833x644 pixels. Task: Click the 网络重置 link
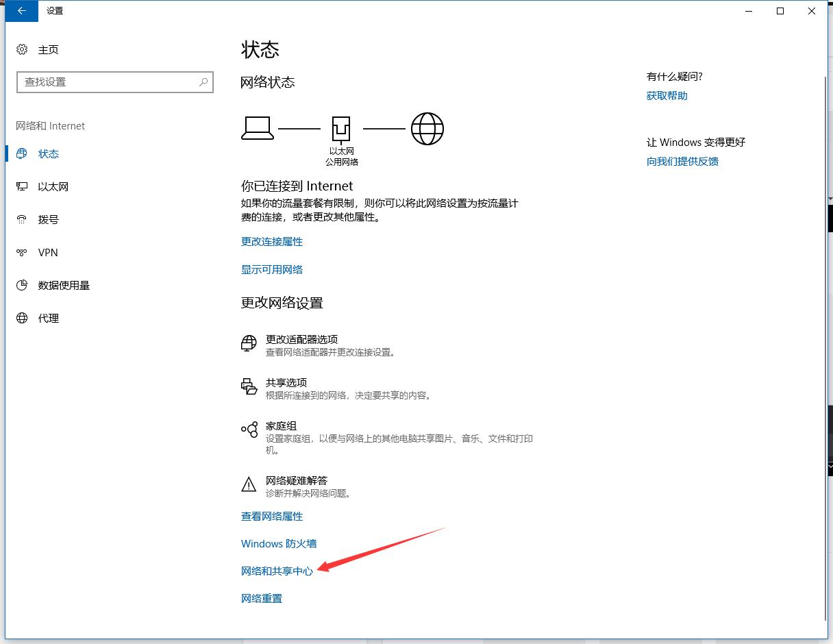pyautogui.click(x=261, y=598)
